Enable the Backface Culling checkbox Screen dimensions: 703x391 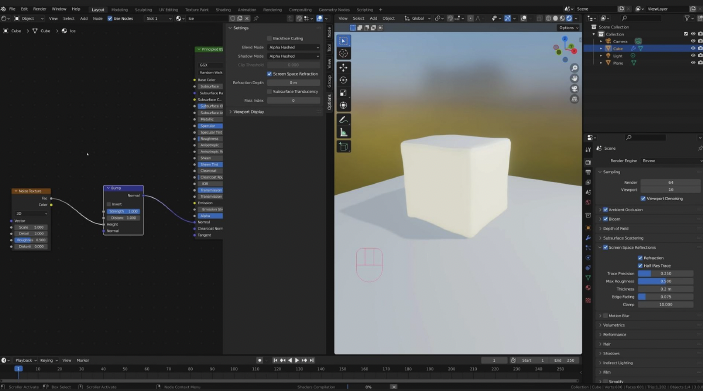tap(269, 39)
